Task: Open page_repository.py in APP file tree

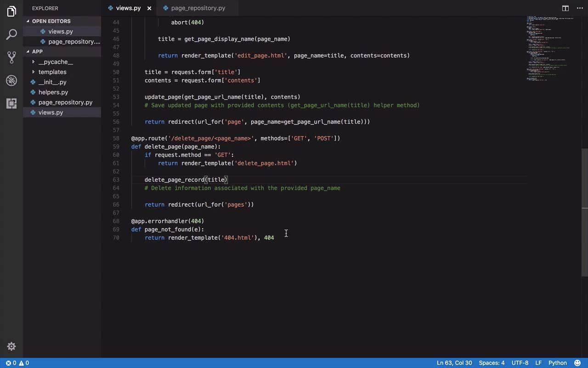Action: [65, 102]
